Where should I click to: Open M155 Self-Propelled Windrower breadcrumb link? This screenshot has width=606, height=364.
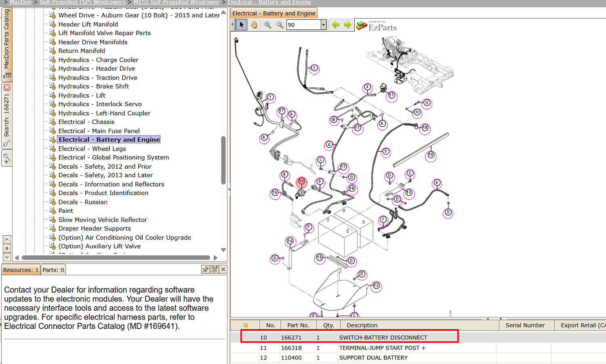tap(177, 2)
